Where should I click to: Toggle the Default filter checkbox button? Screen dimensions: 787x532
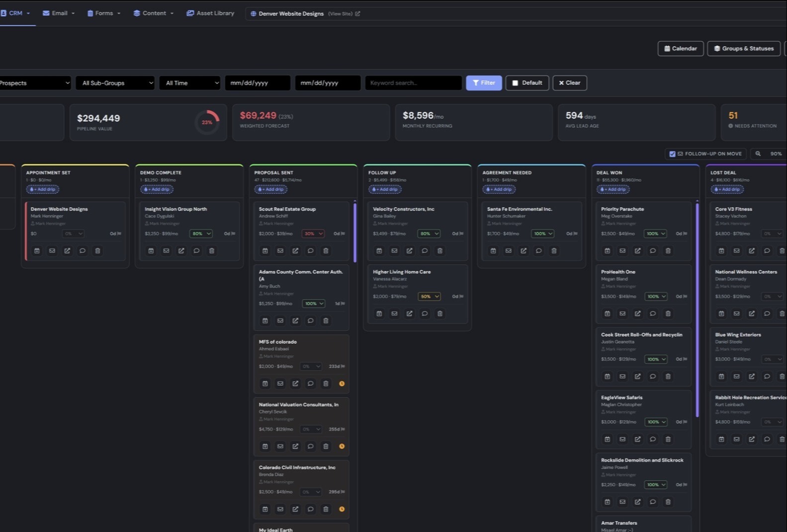pyautogui.click(x=527, y=83)
